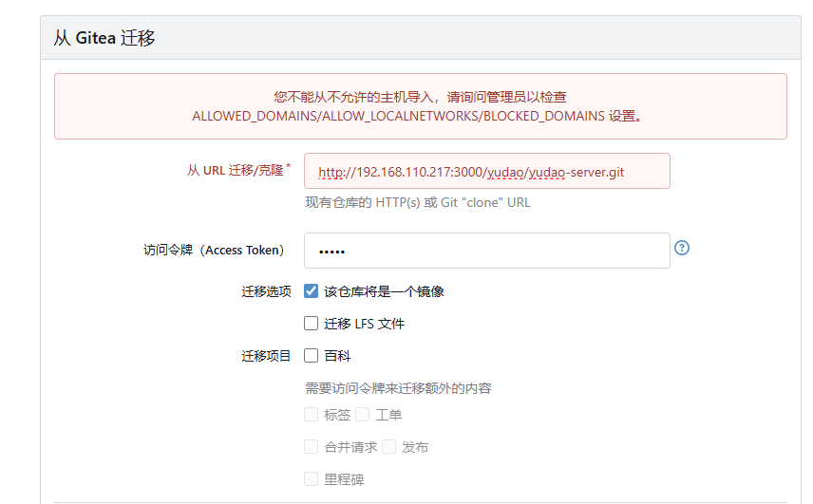Tick the disabled 合并请求 checkbox

312,446
